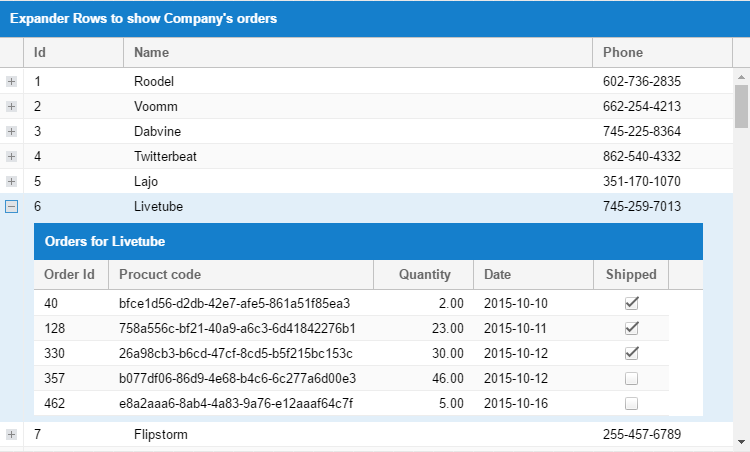Viewport: 750px width, 452px height.
Task: Uncheck Shipped for order 330
Action: (x=631, y=353)
